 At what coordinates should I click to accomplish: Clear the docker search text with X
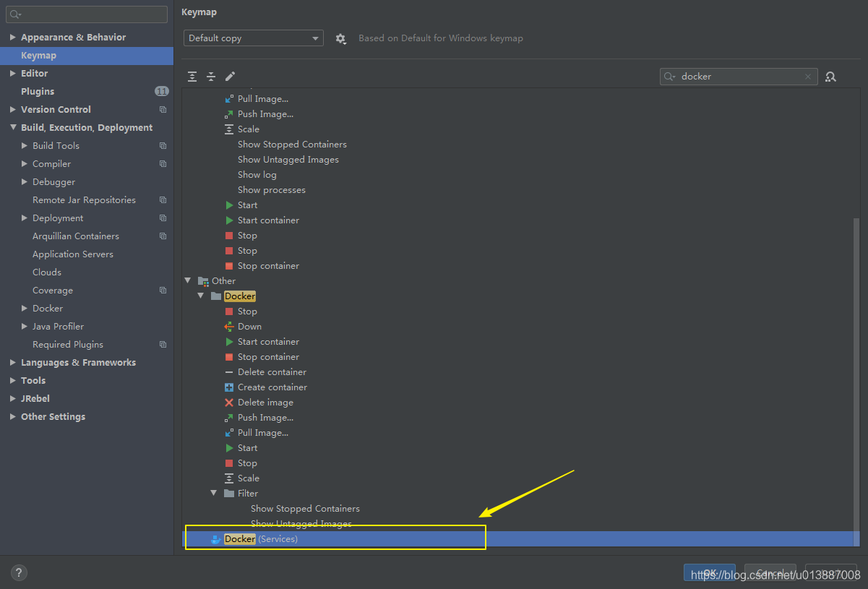point(808,77)
